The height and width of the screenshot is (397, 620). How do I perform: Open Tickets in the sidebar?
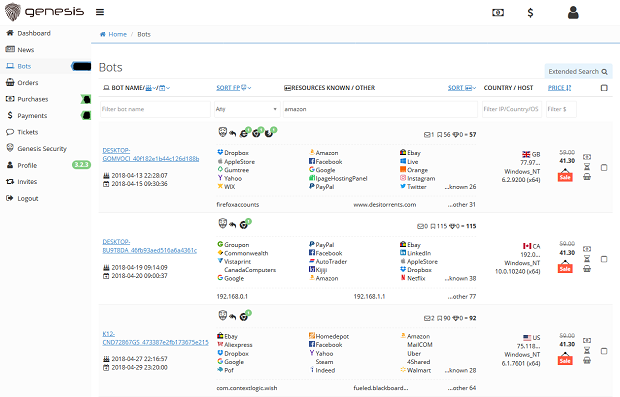[28, 132]
